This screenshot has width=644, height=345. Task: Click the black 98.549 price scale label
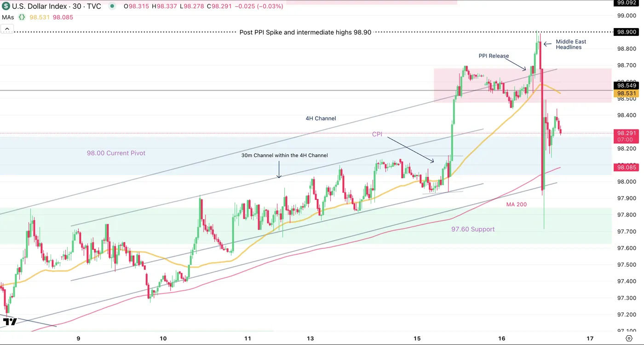627,86
